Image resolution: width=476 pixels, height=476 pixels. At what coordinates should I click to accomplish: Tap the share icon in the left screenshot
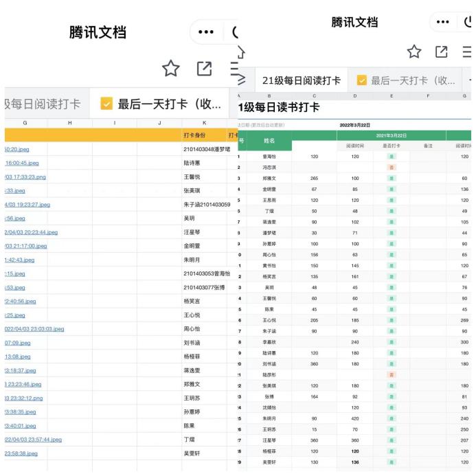[x=204, y=69]
